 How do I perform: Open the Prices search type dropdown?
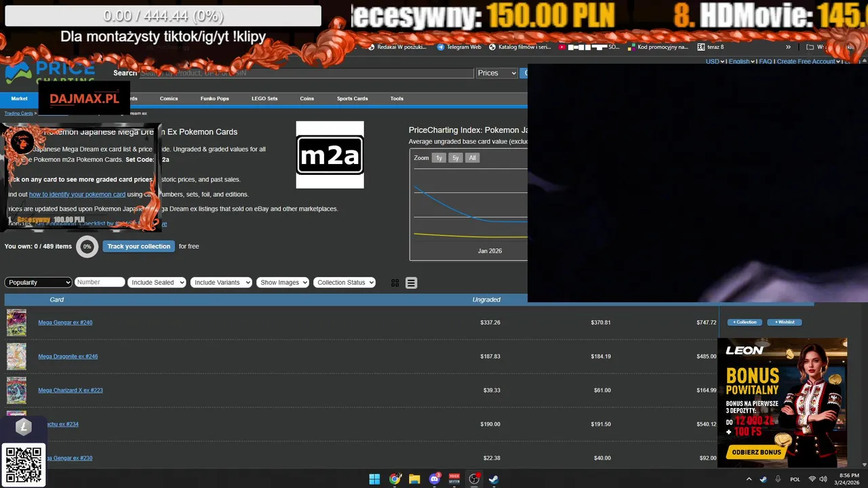pos(496,73)
